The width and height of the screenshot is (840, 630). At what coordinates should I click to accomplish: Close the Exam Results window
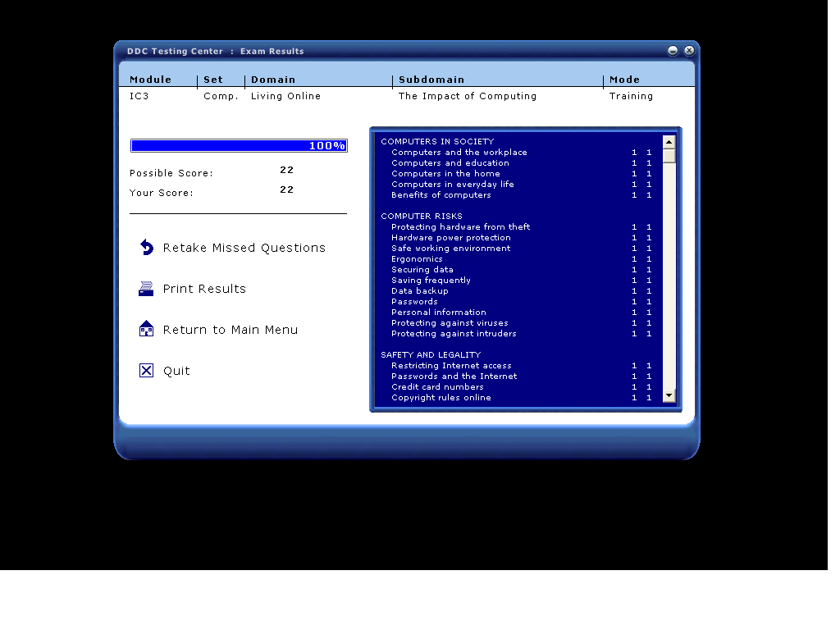click(689, 50)
